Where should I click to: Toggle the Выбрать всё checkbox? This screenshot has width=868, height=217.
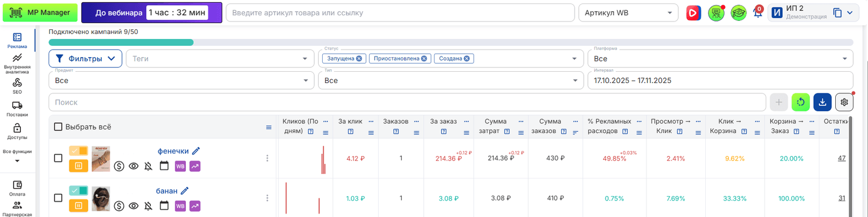(58, 127)
